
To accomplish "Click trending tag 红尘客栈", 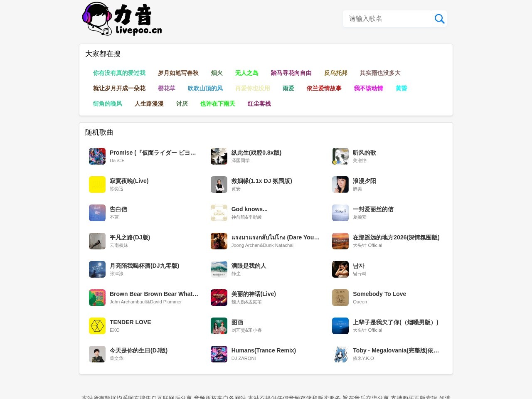I will pos(259,103).
